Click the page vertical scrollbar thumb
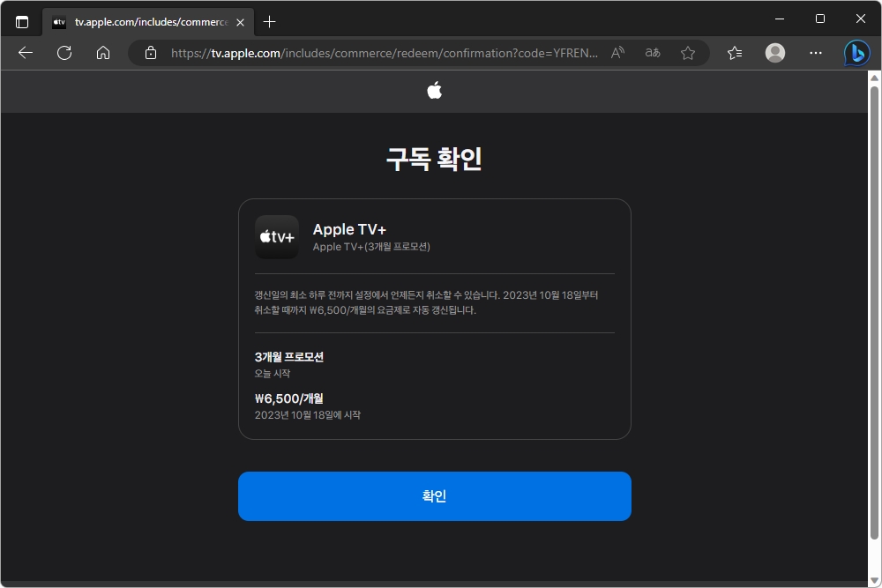This screenshot has height=588, width=882. (874, 312)
